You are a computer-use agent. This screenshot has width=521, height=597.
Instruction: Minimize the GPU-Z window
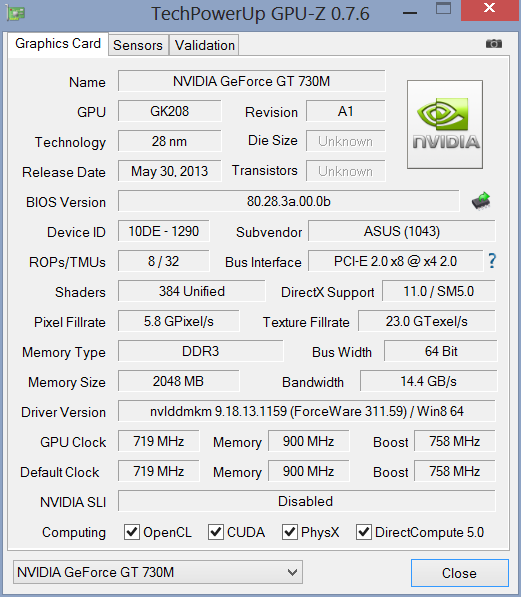[x=410, y=13]
